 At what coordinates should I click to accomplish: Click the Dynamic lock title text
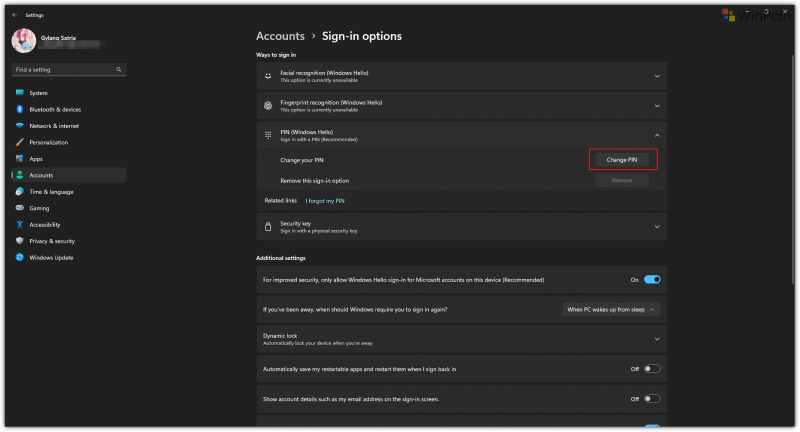[x=280, y=336]
